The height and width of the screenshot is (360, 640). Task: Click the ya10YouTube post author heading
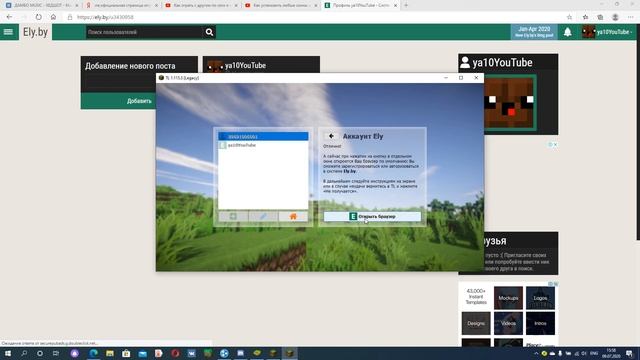click(245, 65)
